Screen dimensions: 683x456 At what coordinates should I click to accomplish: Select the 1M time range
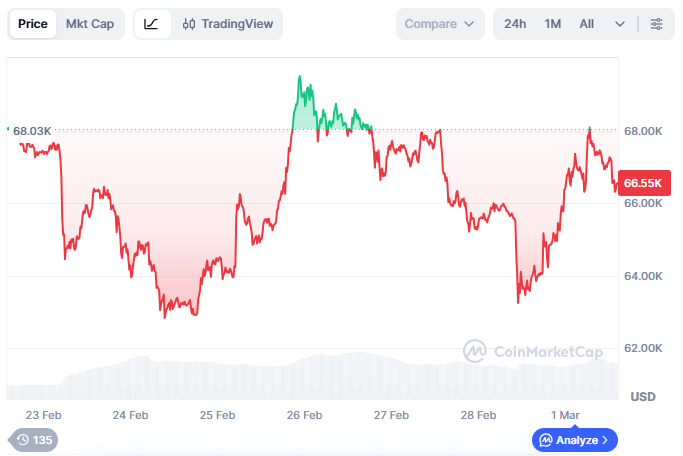553,24
